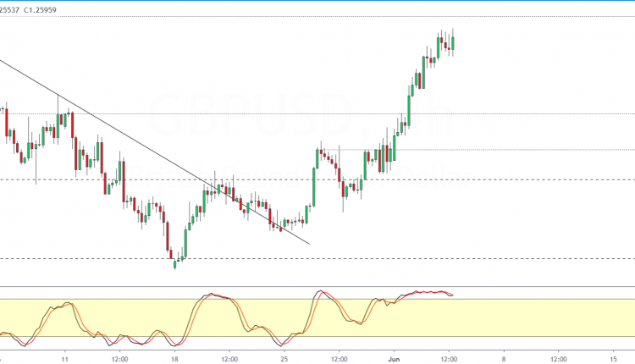Click the lower trendline endpoint near date 25
This screenshot has width=635, height=364.
309,244
